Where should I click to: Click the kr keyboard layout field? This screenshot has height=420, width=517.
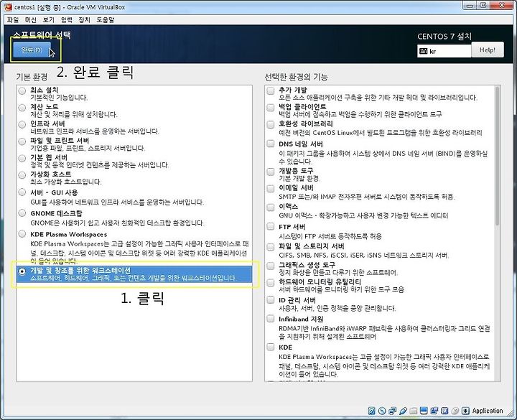coord(444,51)
